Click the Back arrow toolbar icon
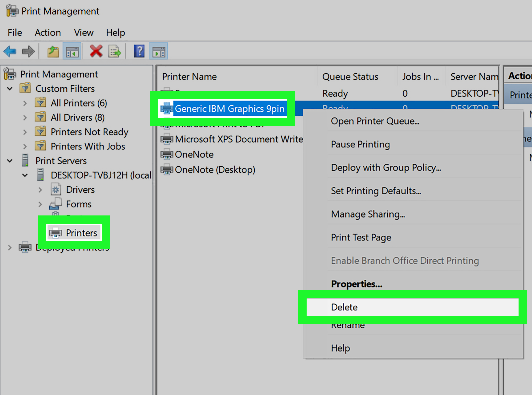532x395 pixels. tap(10, 51)
